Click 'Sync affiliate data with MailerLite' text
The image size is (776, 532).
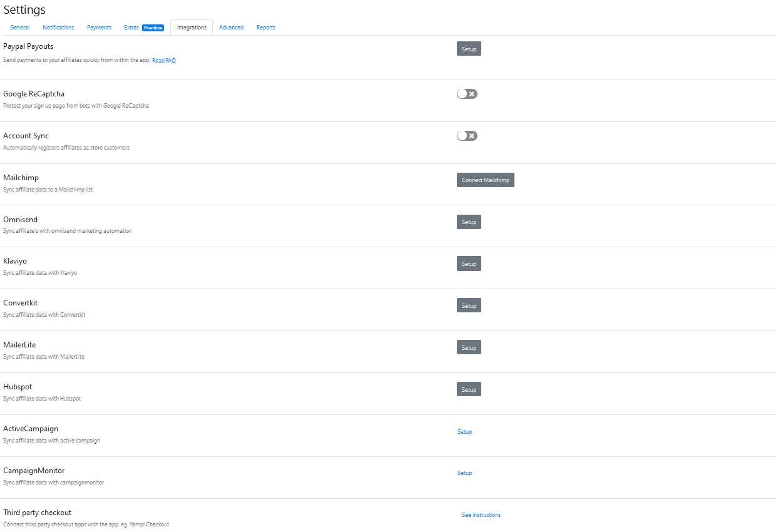44,357
